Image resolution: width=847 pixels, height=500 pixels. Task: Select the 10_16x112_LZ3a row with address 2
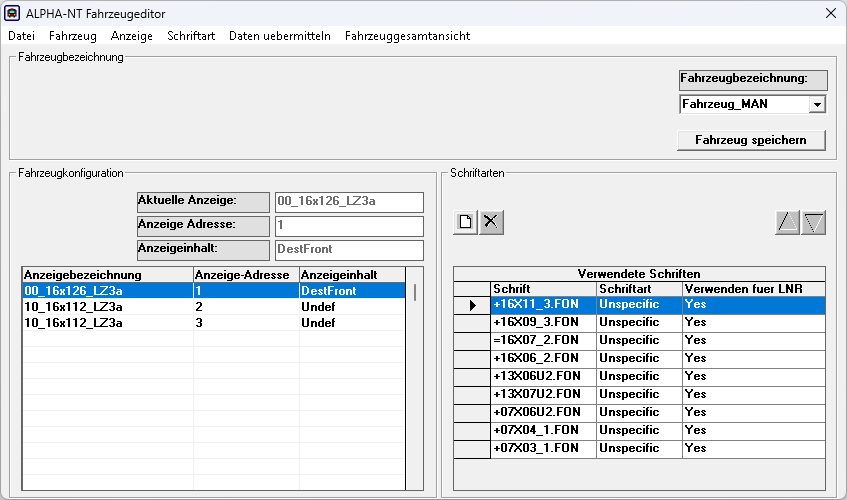214,307
